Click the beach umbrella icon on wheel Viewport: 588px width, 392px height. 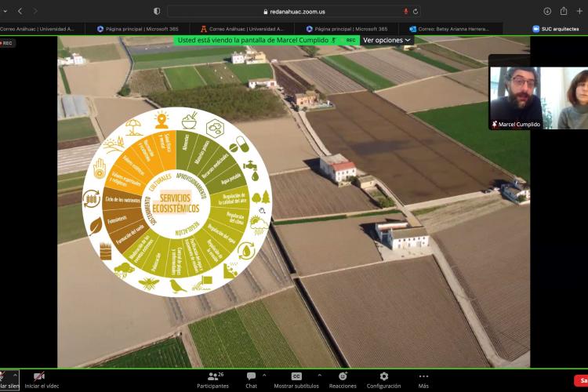point(134,128)
